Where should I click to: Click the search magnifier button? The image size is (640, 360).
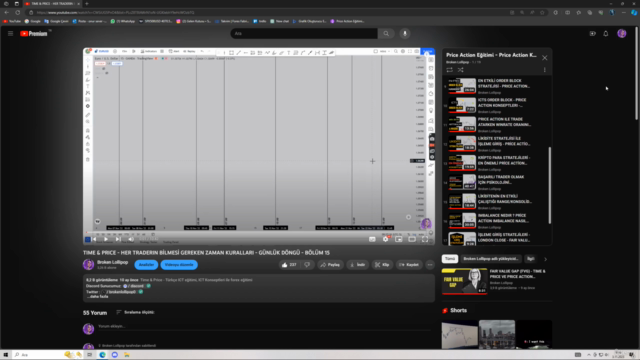[x=386, y=33]
